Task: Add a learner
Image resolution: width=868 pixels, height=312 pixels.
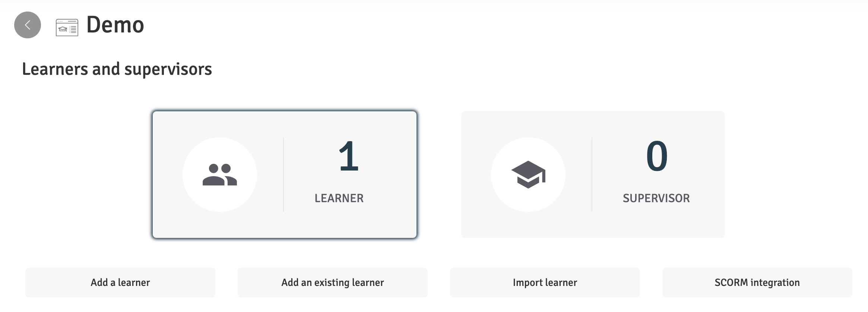Action: 120,283
